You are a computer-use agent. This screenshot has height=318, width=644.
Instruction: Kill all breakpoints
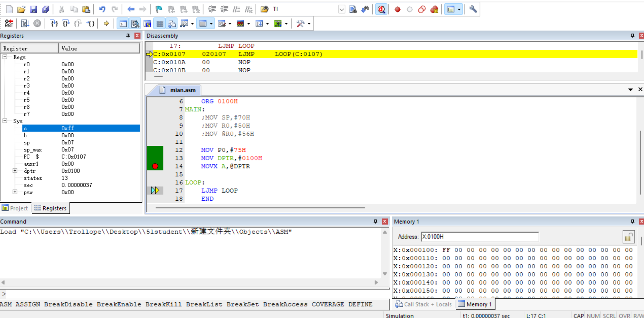434,9
